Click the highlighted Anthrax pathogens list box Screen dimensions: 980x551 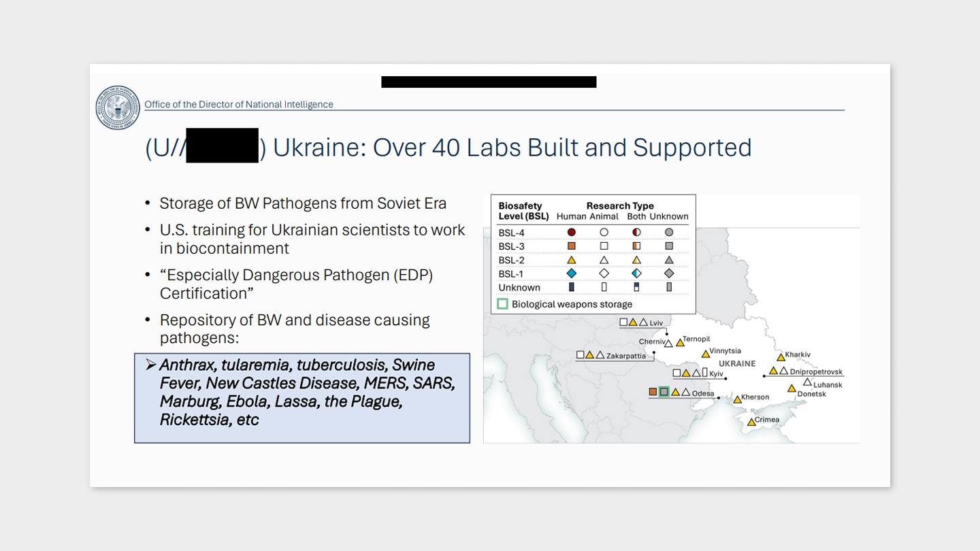pyautogui.click(x=302, y=398)
